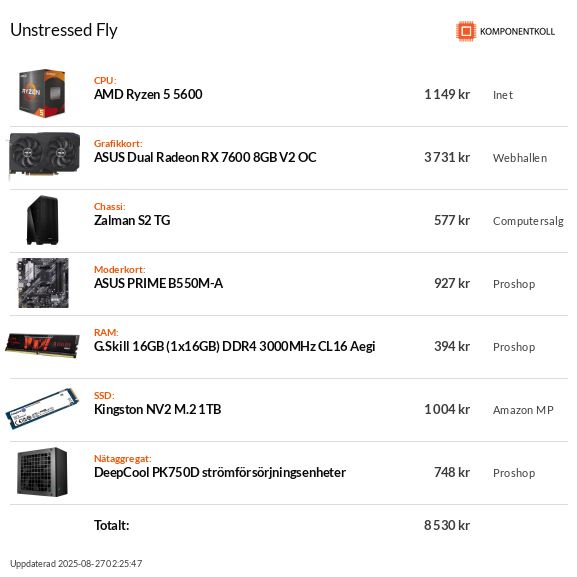The width and height of the screenshot is (577, 577).
Task: Open the Kingston NV2 M.2 1TB listing
Action: coord(157,409)
